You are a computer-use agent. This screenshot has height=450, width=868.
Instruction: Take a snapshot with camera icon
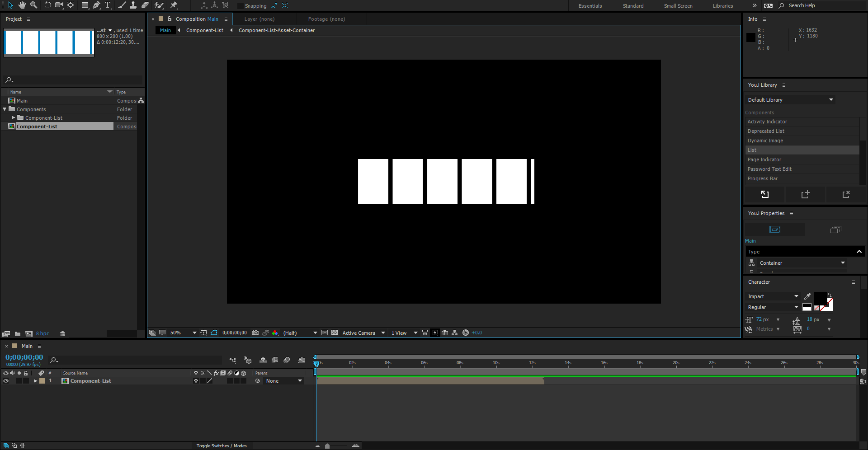tap(255, 333)
